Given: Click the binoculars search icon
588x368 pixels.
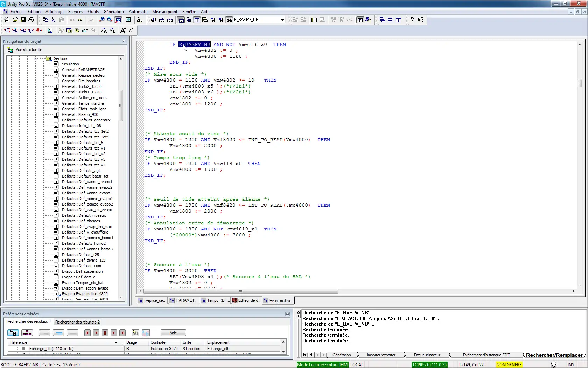Looking at the screenshot, I should point(229,20).
